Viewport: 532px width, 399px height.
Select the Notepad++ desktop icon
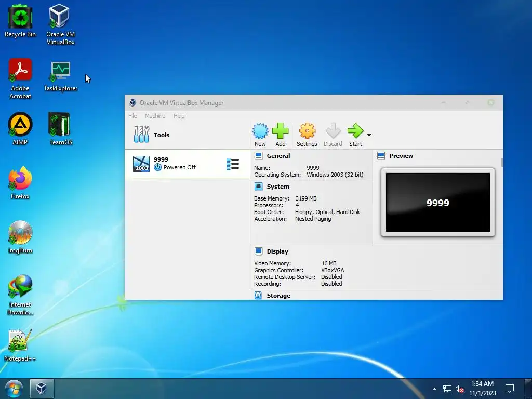pos(20,345)
